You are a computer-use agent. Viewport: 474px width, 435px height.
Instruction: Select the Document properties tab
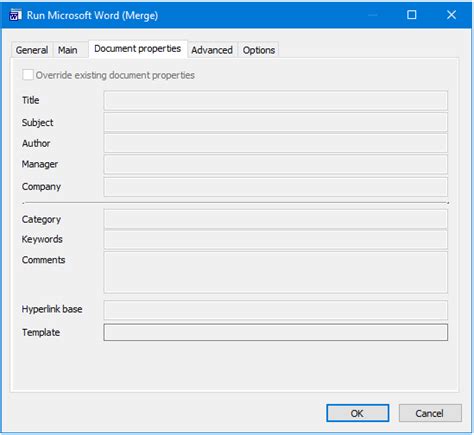(x=138, y=49)
